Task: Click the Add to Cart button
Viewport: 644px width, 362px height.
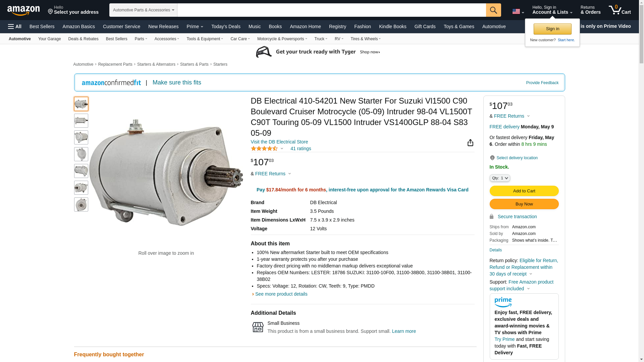Action: tap(524, 191)
